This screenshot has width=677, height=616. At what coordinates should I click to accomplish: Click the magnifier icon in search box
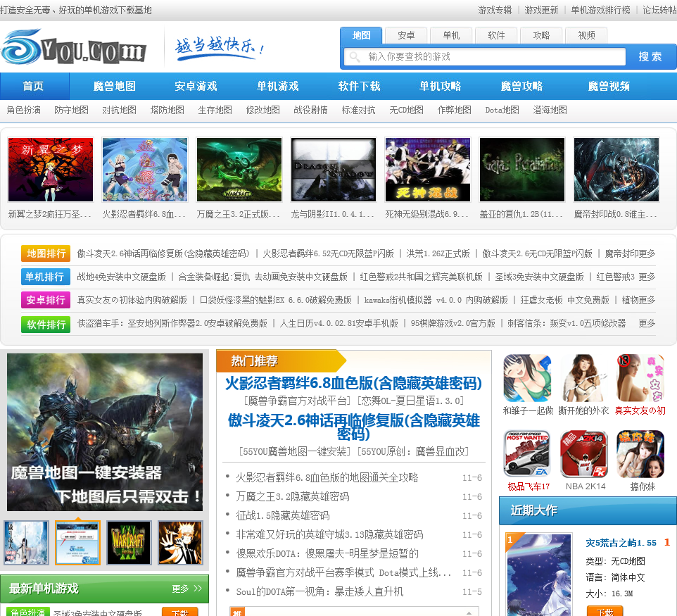click(355, 56)
